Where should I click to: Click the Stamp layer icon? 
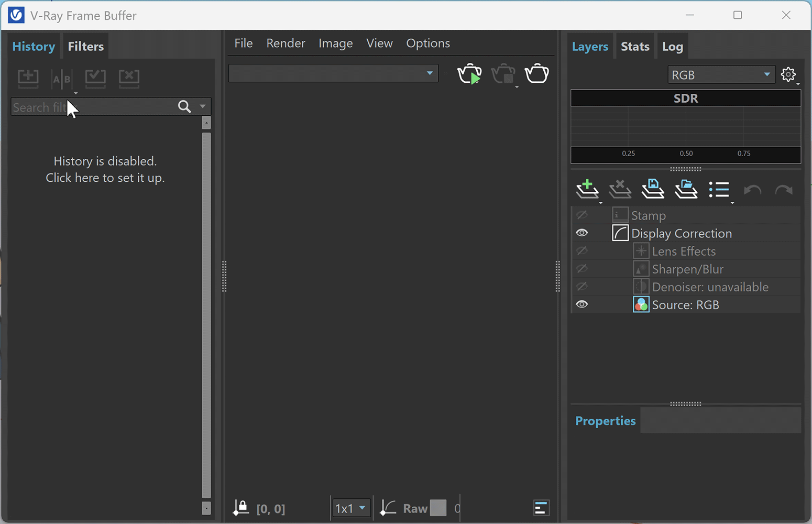(620, 215)
